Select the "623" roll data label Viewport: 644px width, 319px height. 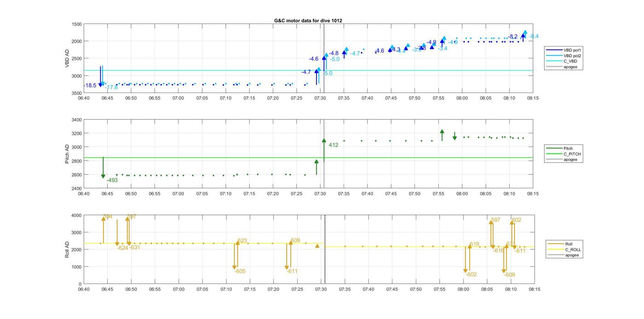(242, 241)
